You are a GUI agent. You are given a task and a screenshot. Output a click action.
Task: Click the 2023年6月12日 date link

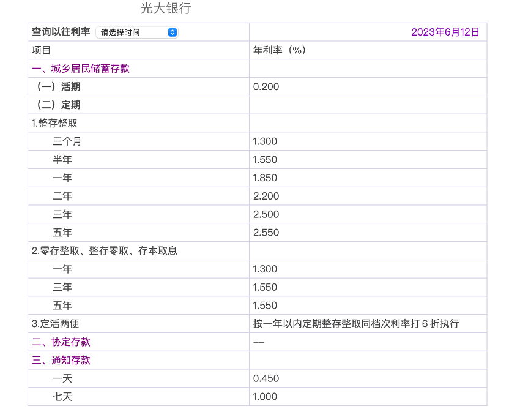(x=445, y=32)
